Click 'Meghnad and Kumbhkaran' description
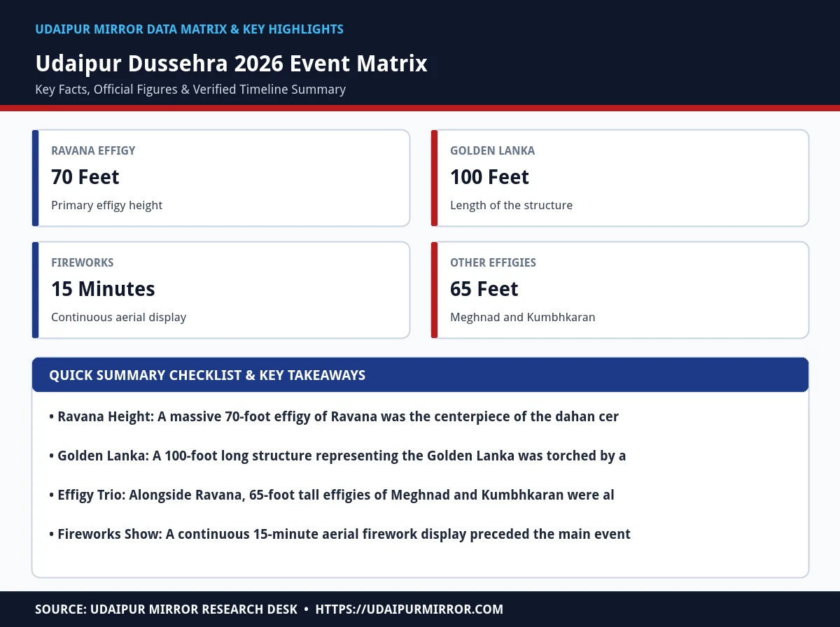The width and height of the screenshot is (840, 627). tap(522, 317)
